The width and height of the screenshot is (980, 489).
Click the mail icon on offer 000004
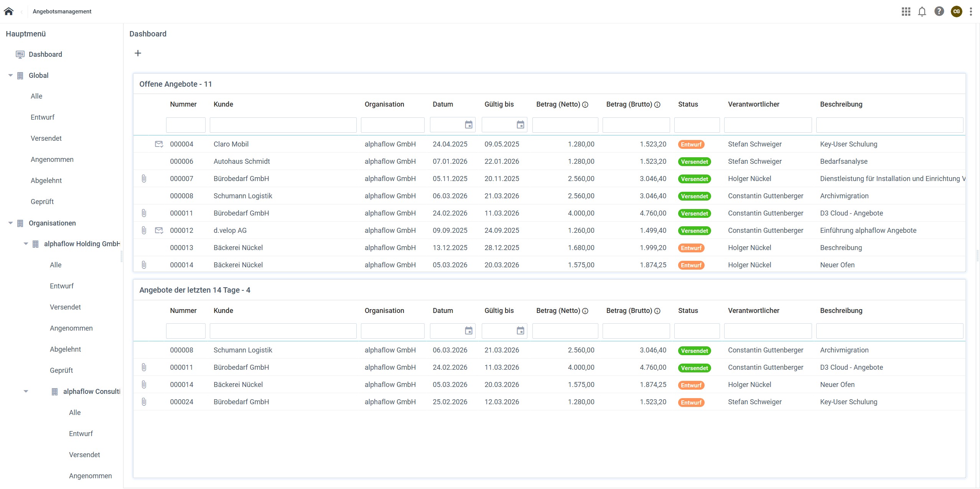pos(159,144)
